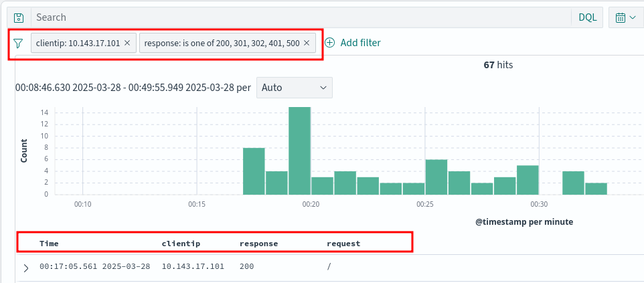Image resolution: width=644 pixels, height=283 pixels.
Task: Click the Add filter link
Action: tap(360, 43)
